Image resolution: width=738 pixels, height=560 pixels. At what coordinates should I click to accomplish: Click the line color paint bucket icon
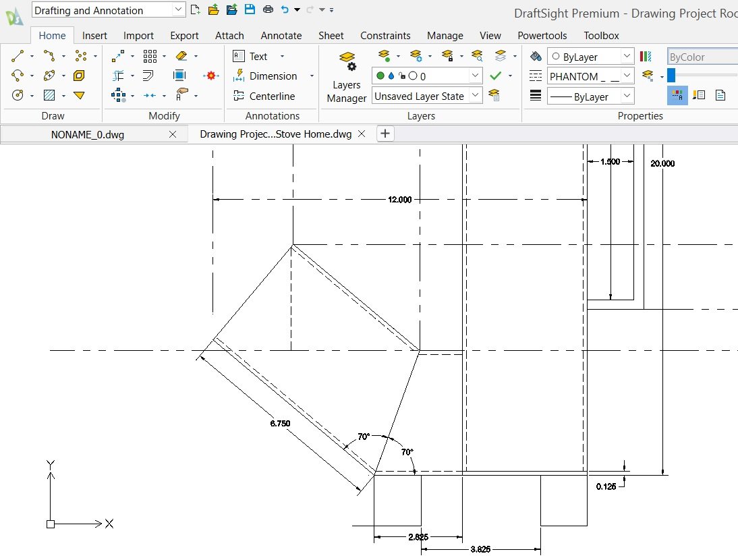click(536, 57)
